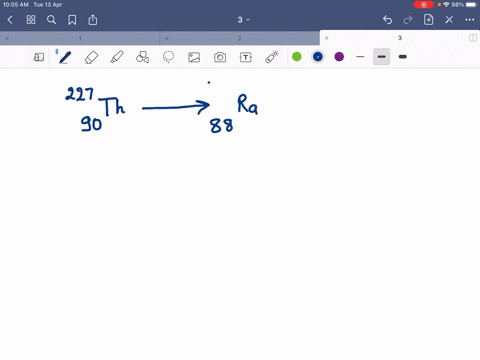This screenshot has width=480, height=360.
Task: Toggle split view icon beside tabs
Action: click(x=473, y=38)
